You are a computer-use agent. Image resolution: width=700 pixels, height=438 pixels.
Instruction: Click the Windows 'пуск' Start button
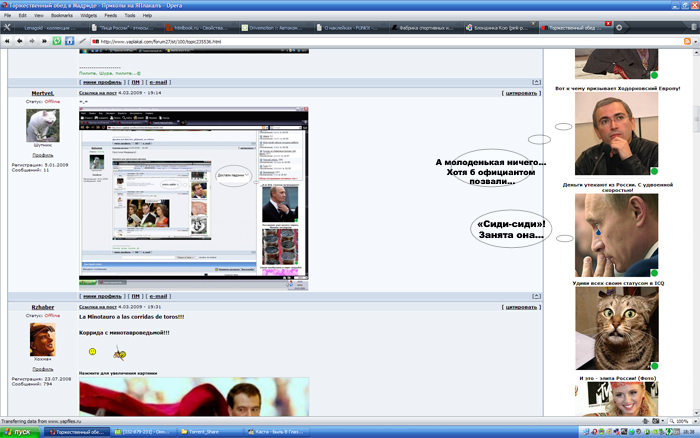coord(20,432)
